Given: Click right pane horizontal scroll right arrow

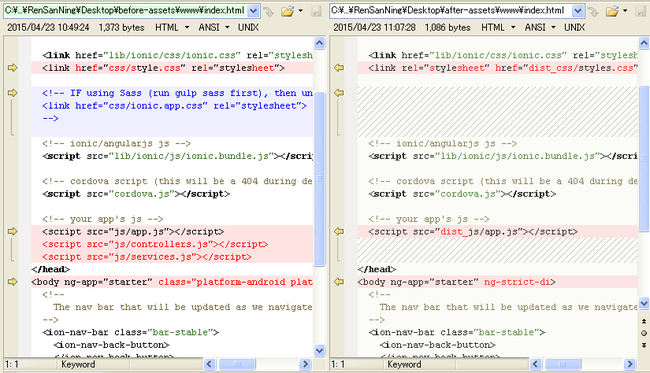Looking at the screenshot, I should coord(630,364).
